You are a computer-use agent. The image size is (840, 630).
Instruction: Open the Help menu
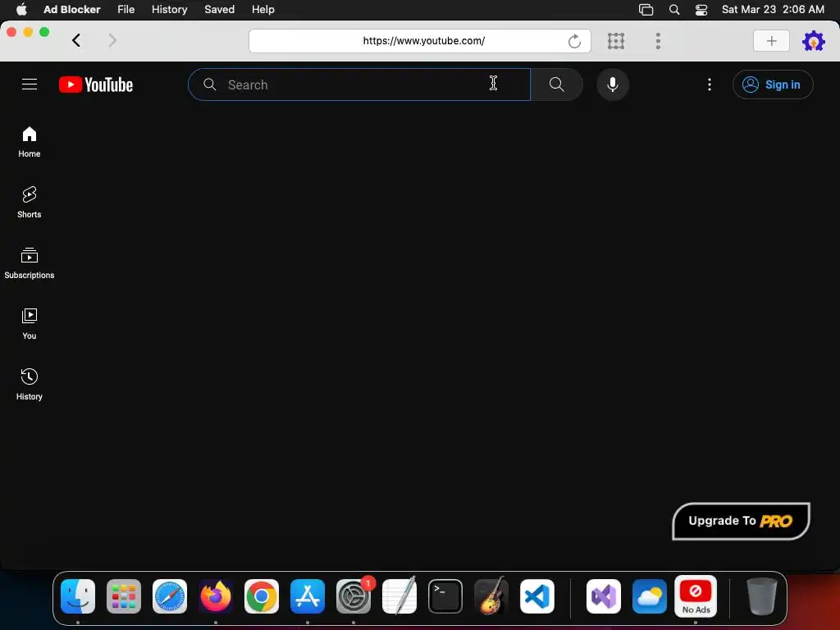pyautogui.click(x=263, y=9)
